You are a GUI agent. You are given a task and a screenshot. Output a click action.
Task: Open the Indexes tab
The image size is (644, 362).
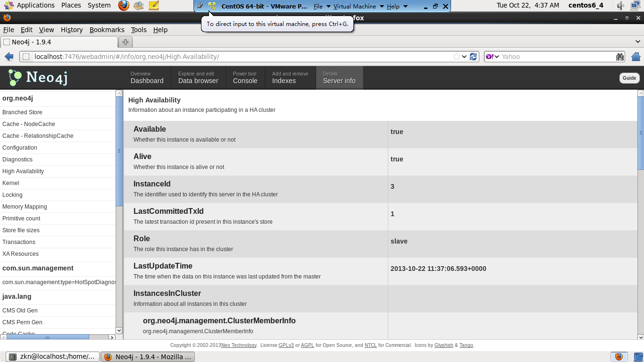(290, 77)
